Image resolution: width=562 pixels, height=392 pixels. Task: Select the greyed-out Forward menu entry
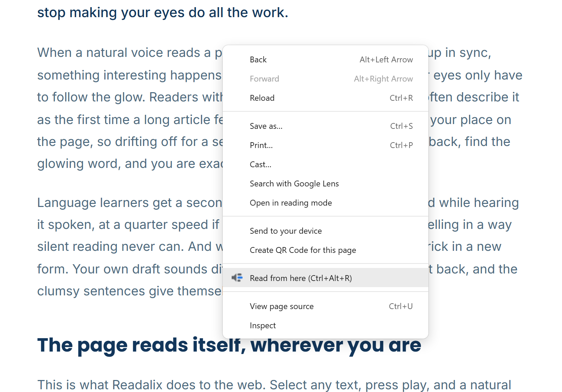326,79
